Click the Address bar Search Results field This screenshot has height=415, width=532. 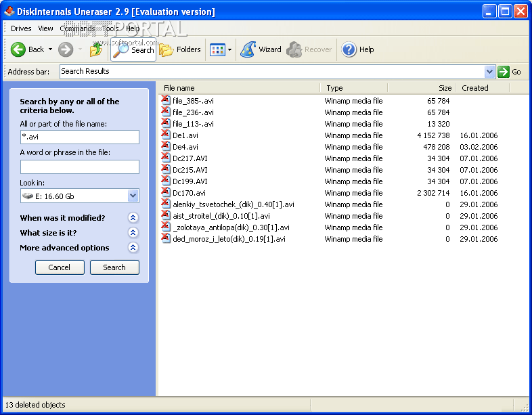coord(272,72)
